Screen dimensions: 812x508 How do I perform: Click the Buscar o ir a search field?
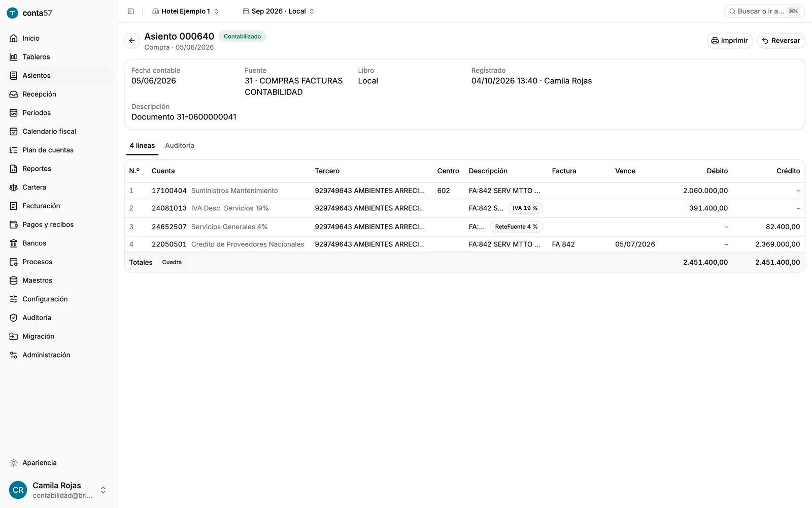[x=764, y=11]
